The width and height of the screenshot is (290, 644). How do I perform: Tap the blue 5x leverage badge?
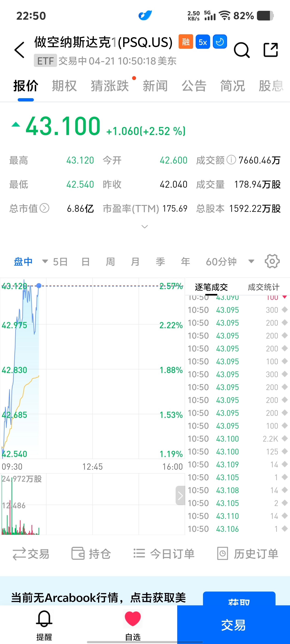pos(203,42)
